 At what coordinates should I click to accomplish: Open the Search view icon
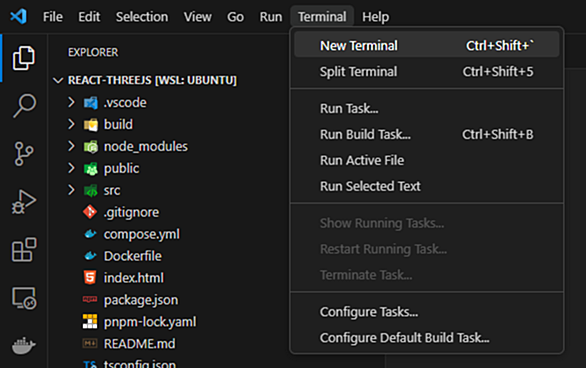[x=24, y=106]
